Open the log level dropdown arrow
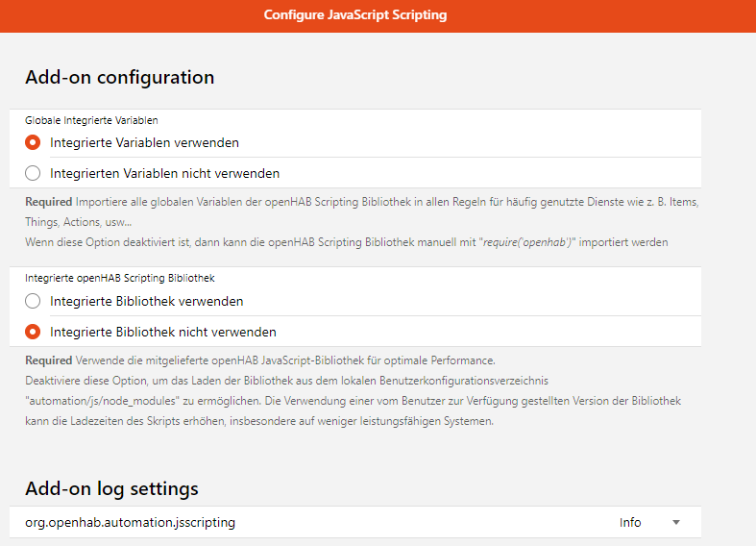The height and width of the screenshot is (546, 756). tap(675, 523)
